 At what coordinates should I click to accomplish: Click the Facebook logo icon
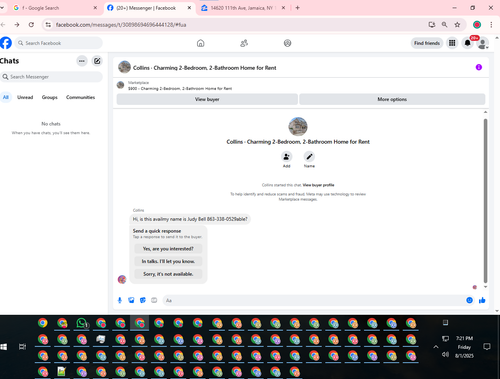(6, 43)
